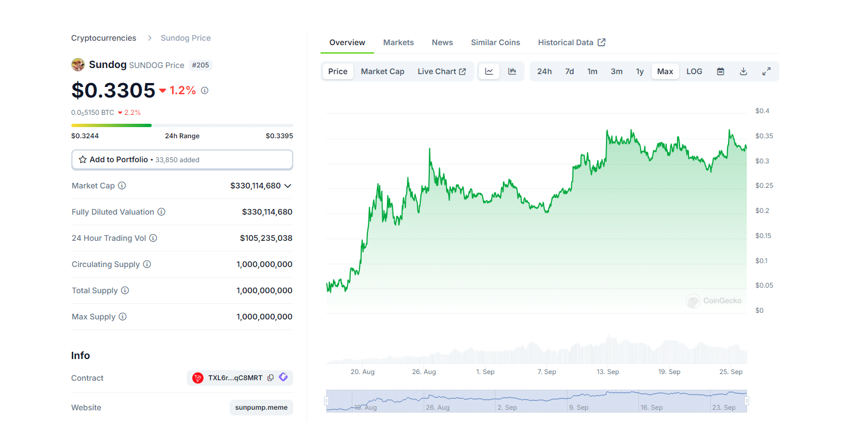Click the Tron logo next to contract address
This screenshot has width=868, height=422.
pos(198,378)
